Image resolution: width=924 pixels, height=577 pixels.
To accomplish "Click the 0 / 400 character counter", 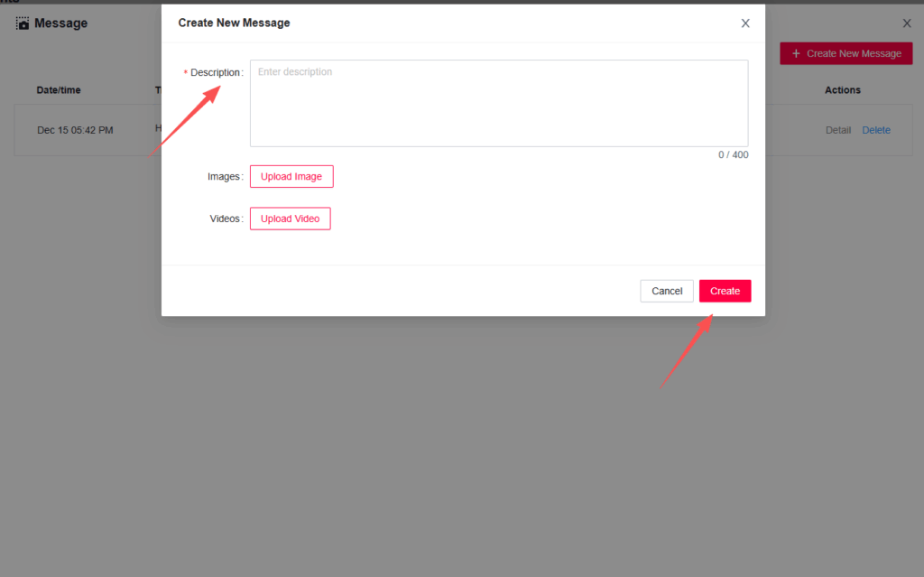I will click(733, 155).
